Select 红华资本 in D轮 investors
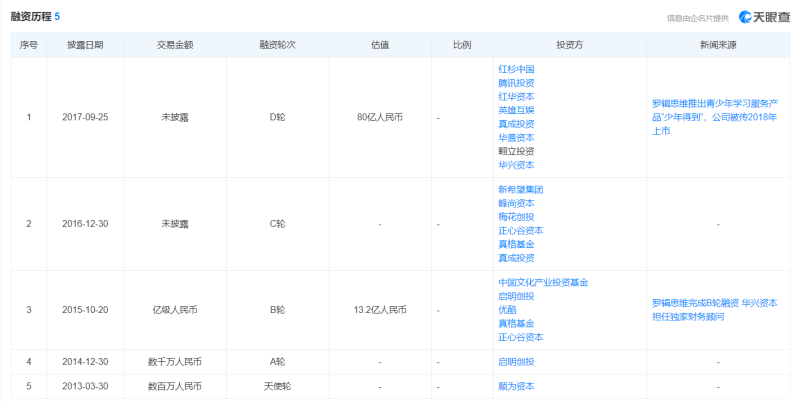This screenshot has height=407, width=800. pyautogui.click(x=516, y=96)
